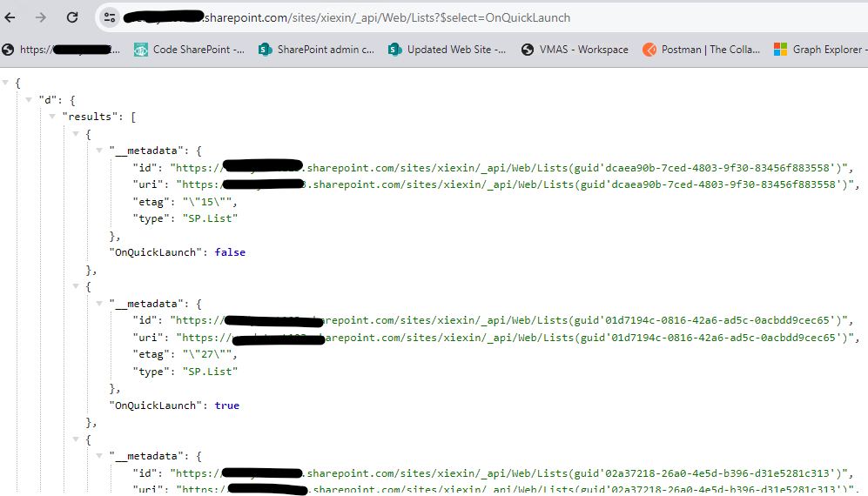
Task: Click etag value "15"
Action: 207,202
